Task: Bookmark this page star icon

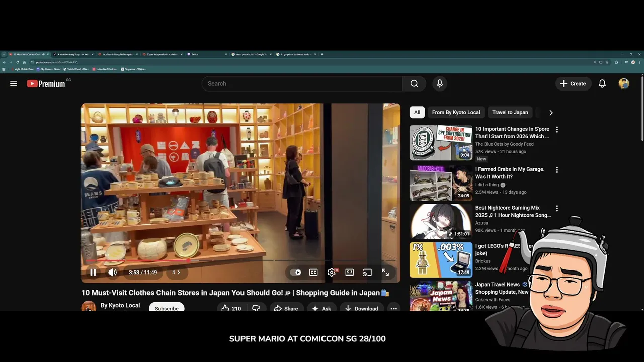Action: pyautogui.click(x=606, y=62)
